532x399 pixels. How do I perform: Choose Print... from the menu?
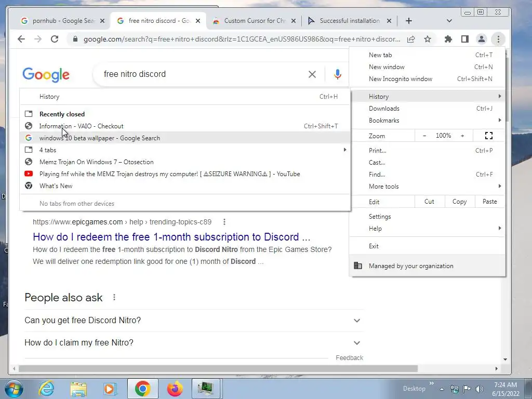point(427,151)
